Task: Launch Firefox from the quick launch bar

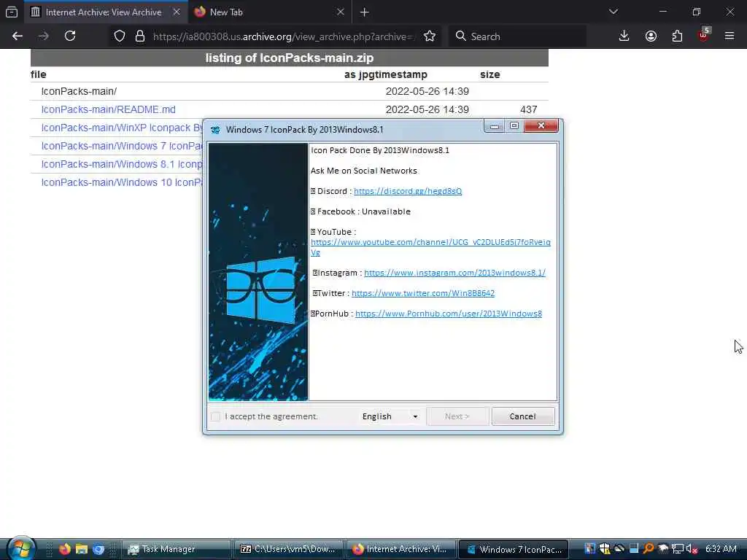Action: coord(64,549)
